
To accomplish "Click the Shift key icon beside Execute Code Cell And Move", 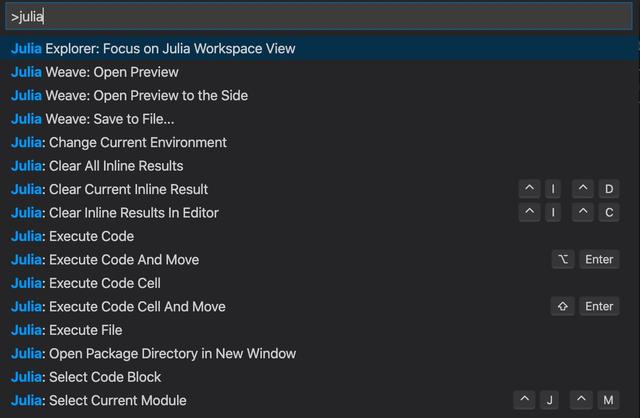I will [563, 307].
